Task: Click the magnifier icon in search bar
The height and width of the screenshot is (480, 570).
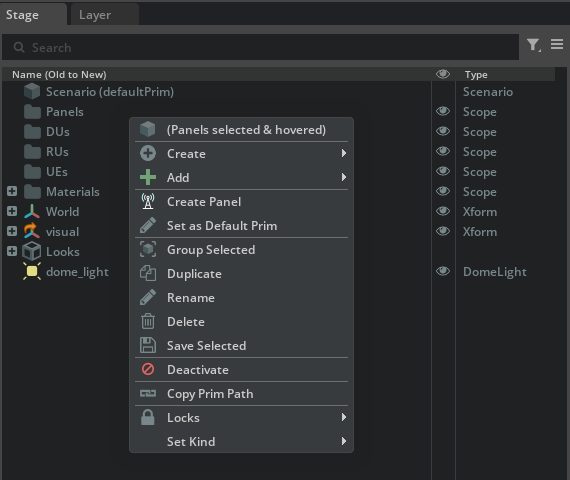Action: click(x=19, y=47)
